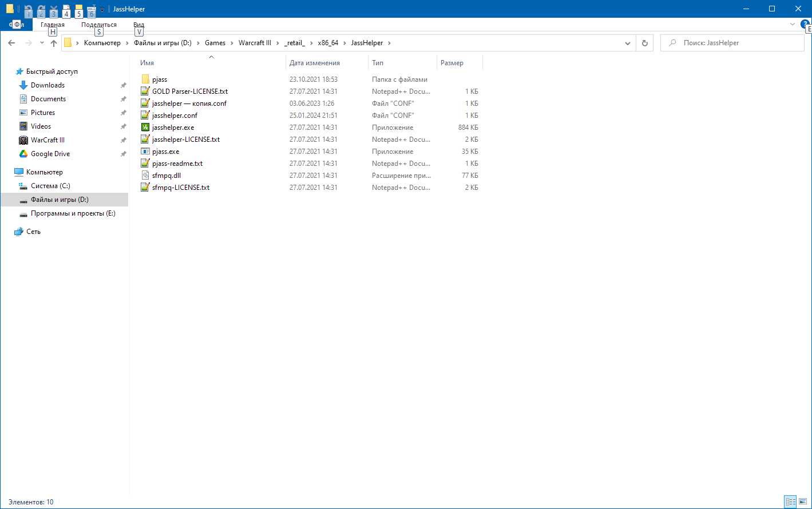Click the Программы и проекты (E:) drive icon
This screenshot has height=509, width=812.
(x=23, y=213)
